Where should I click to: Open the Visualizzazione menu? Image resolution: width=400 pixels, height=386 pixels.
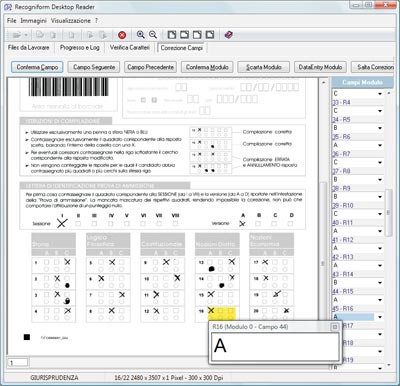(71, 21)
